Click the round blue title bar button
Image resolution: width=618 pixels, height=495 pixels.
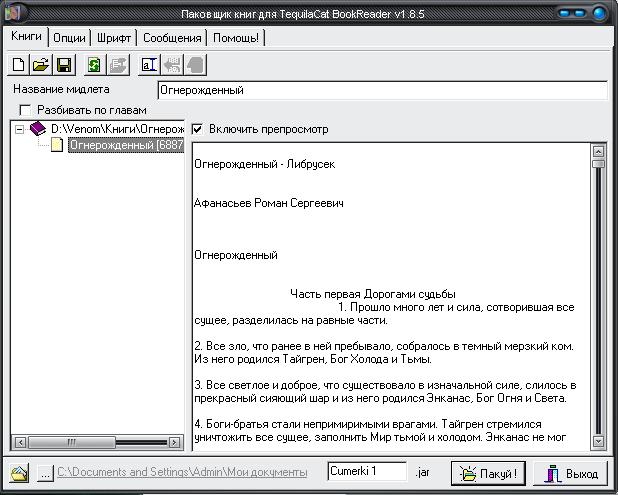point(599,13)
